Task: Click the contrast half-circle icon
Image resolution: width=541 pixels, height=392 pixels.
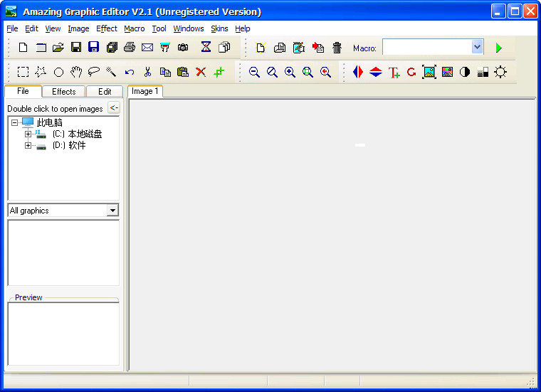Action: point(465,72)
